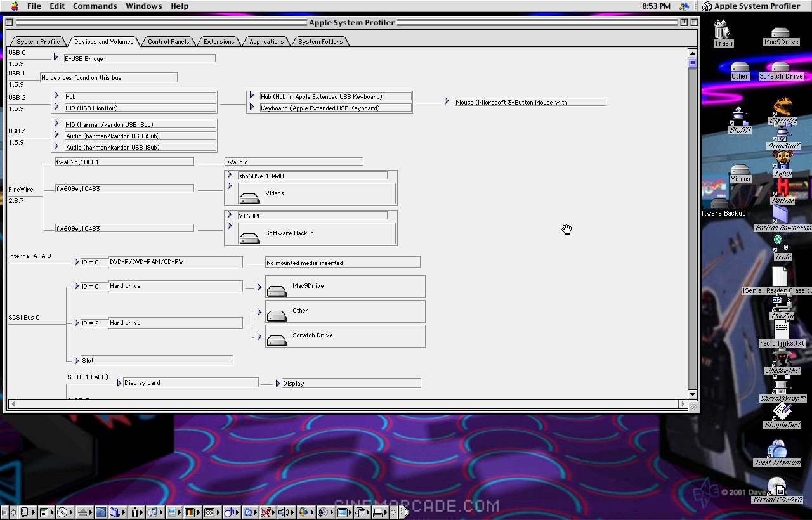
Task: Open the Trash icon on the desktop
Action: pyautogui.click(x=723, y=29)
